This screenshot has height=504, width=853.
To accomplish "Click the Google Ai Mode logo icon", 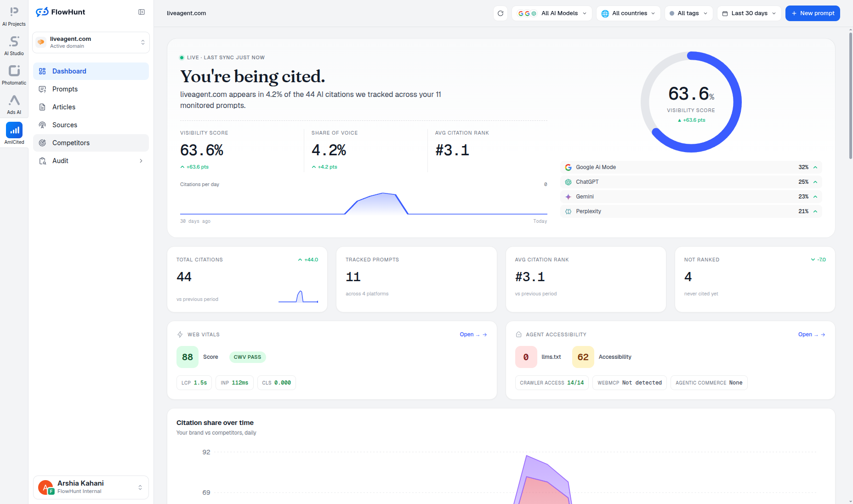I will click(x=569, y=167).
